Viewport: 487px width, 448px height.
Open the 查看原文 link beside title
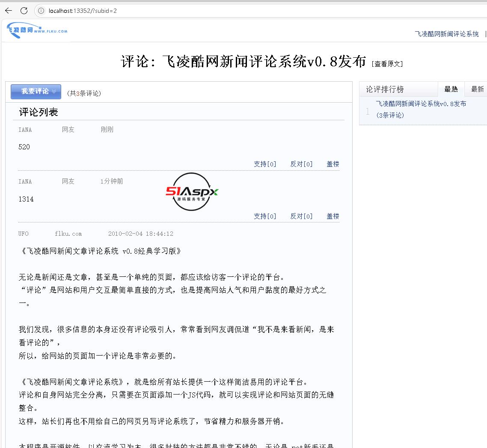[387, 64]
